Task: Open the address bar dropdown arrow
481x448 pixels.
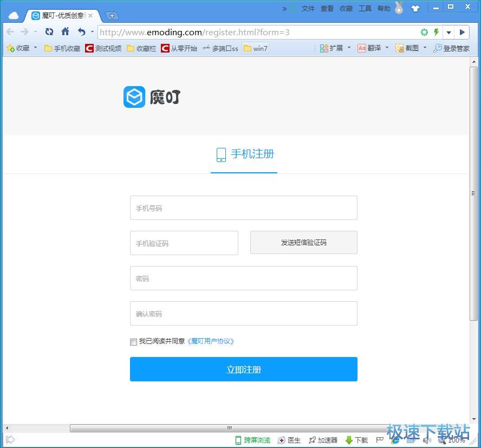Action: 448,32
